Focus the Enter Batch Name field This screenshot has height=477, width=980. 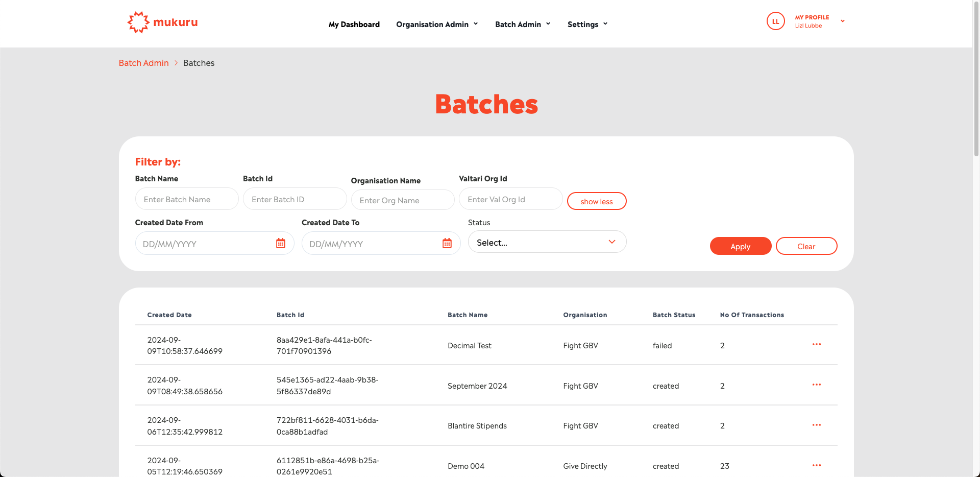pos(187,199)
